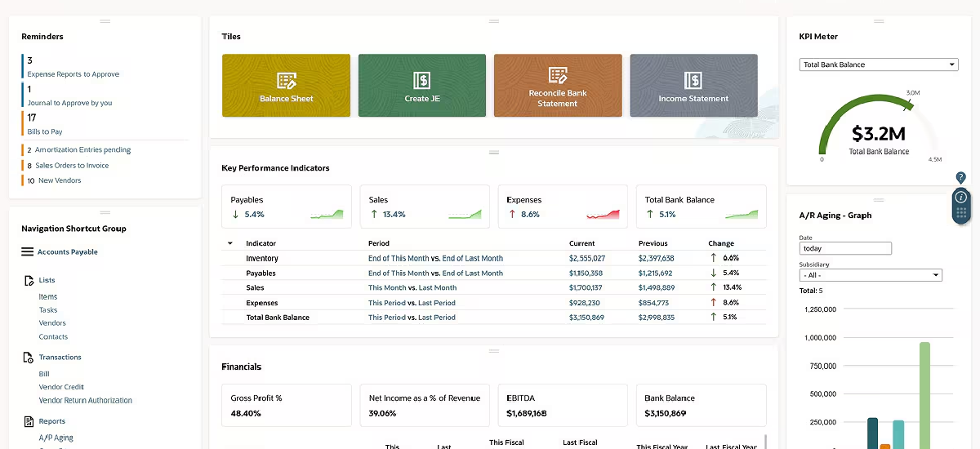
Task: Click the info icon below help
Action: [961, 197]
